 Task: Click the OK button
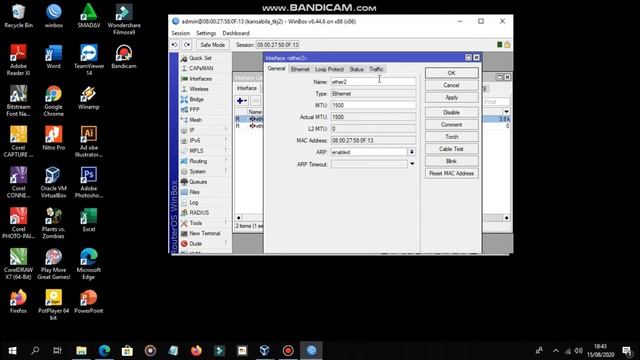pos(451,73)
